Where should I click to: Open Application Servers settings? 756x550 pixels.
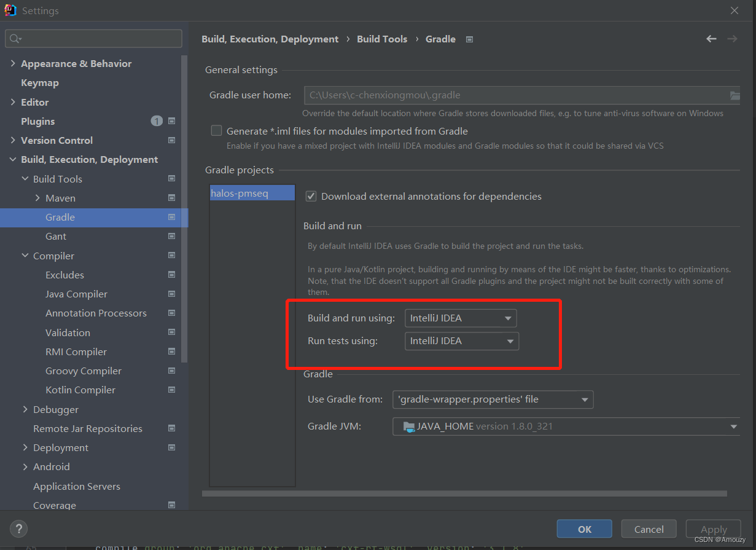tap(77, 486)
